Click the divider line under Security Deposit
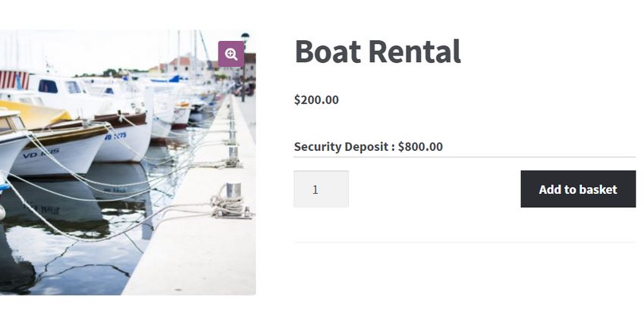The image size is (644, 313). (464, 157)
